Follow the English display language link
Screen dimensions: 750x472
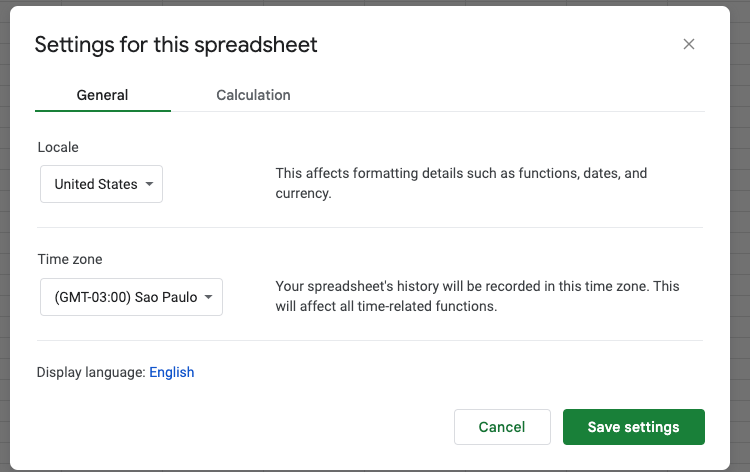[171, 372]
